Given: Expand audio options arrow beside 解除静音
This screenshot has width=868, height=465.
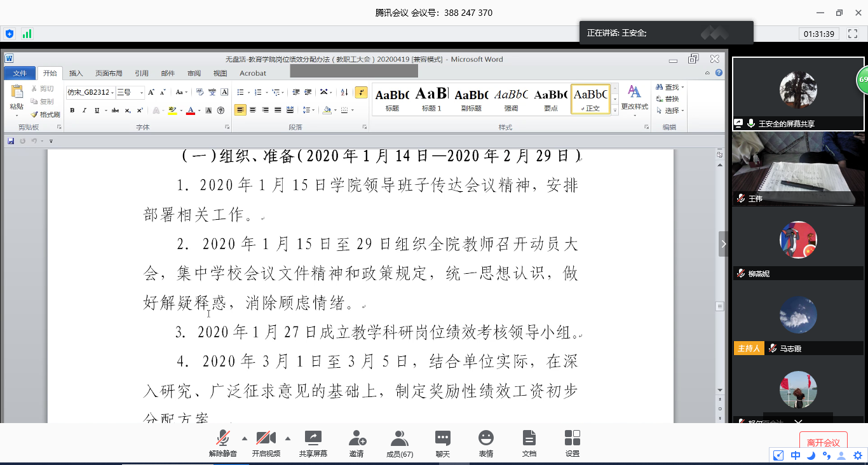Looking at the screenshot, I should (245, 438).
